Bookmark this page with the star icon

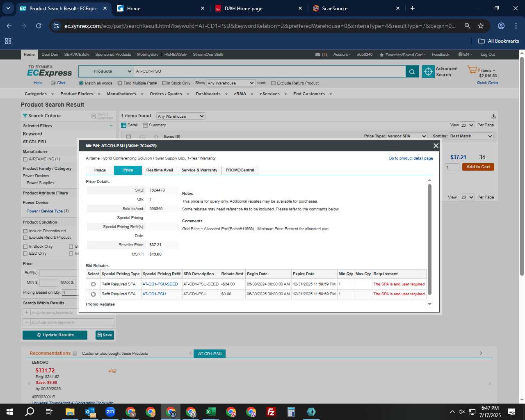pos(481,26)
